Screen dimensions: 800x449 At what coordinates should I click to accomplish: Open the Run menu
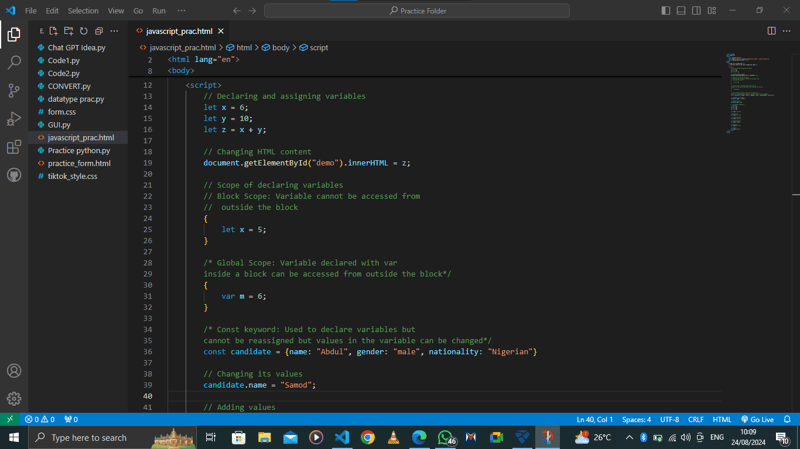(x=159, y=11)
